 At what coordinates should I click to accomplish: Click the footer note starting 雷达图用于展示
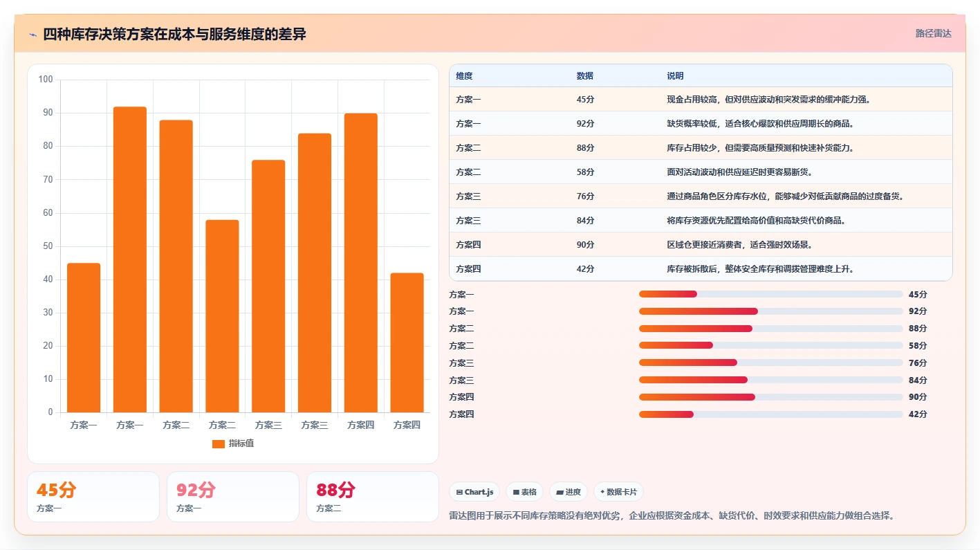tap(671, 516)
